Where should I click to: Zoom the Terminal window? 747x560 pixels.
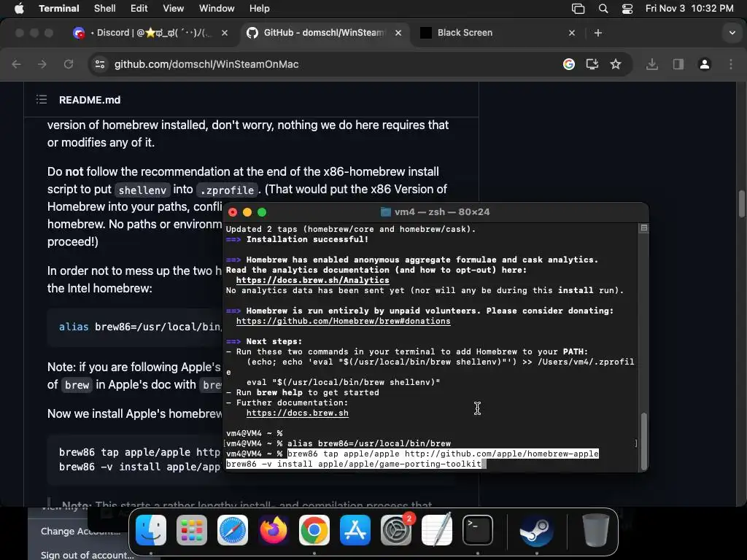(262, 212)
